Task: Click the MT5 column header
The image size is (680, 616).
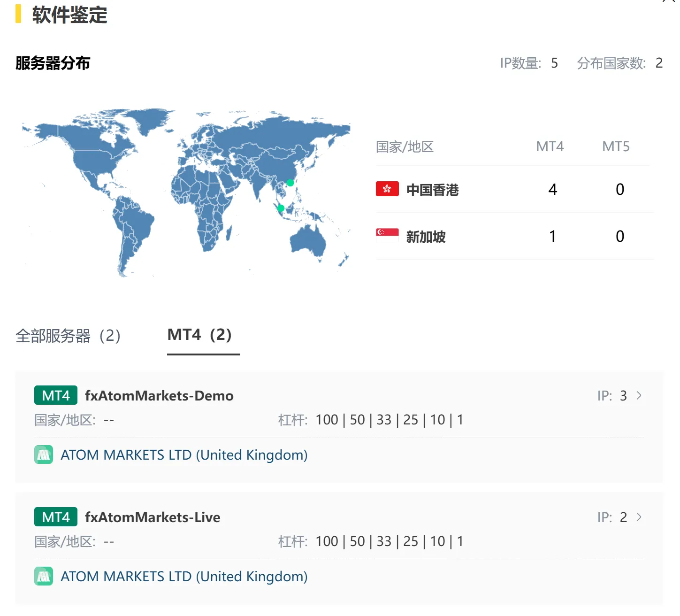Action: pos(616,146)
